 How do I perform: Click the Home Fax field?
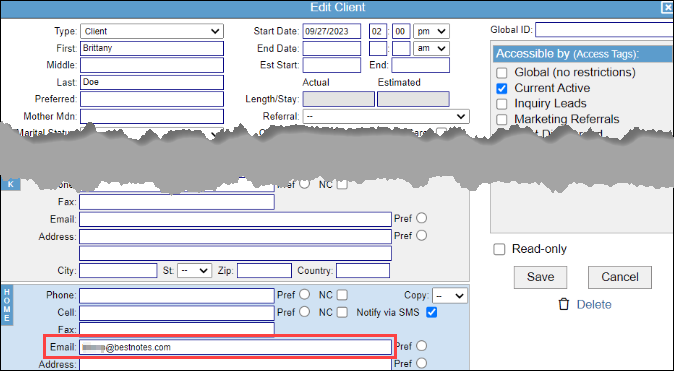177,330
